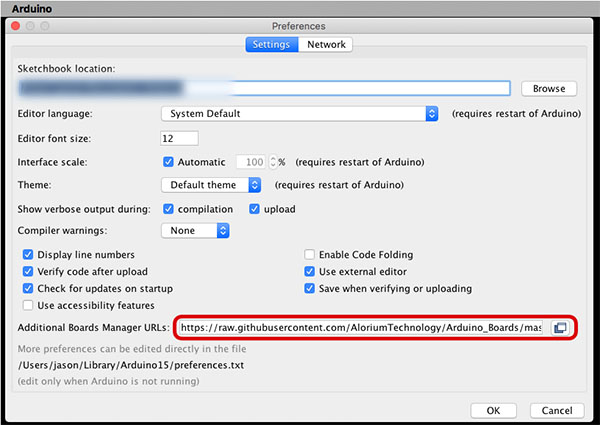Toggle Use external editor checkbox
The height and width of the screenshot is (425, 600).
[310, 271]
